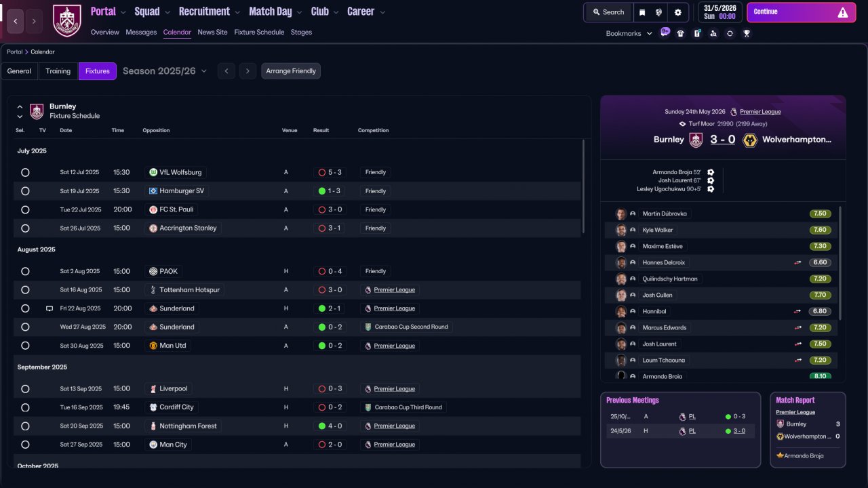Open the tactics board shortcut icon
This screenshot has width=868, height=488.
[x=697, y=33]
